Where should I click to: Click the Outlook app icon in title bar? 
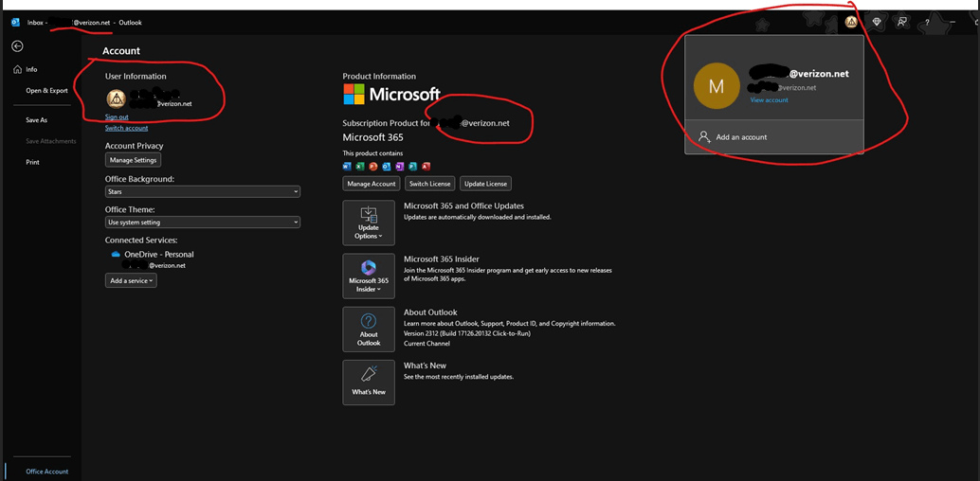[15, 23]
